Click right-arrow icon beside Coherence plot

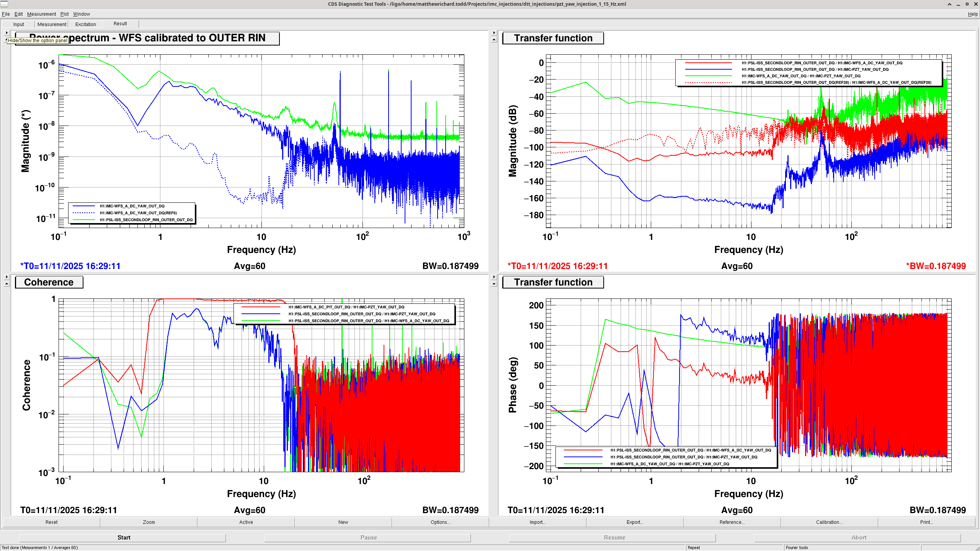(7, 277)
